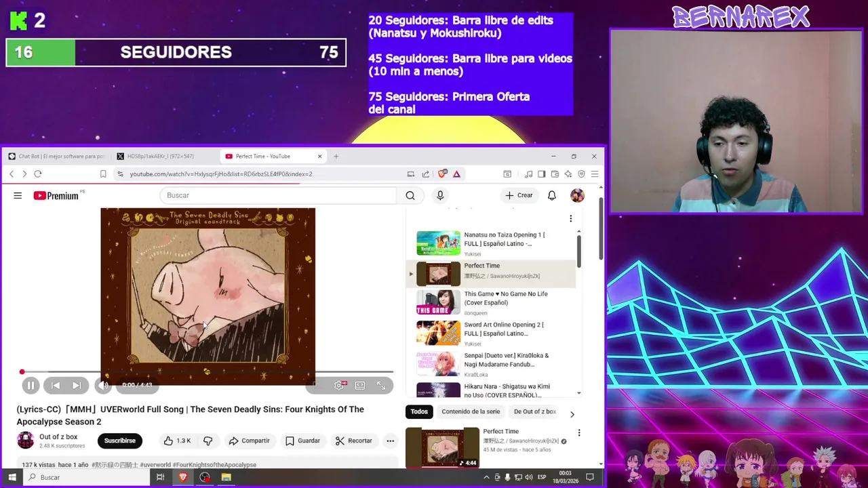Screen dimensions: 868x488
Task: Open Out of z box channel avatar
Action: tap(25, 441)
